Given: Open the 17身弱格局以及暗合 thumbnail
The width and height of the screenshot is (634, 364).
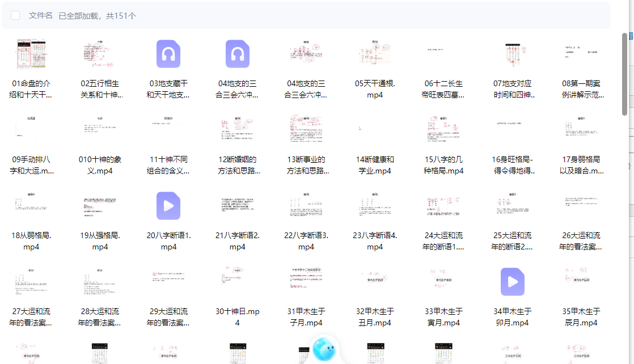Looking at the screenshot, I should 581,130.
